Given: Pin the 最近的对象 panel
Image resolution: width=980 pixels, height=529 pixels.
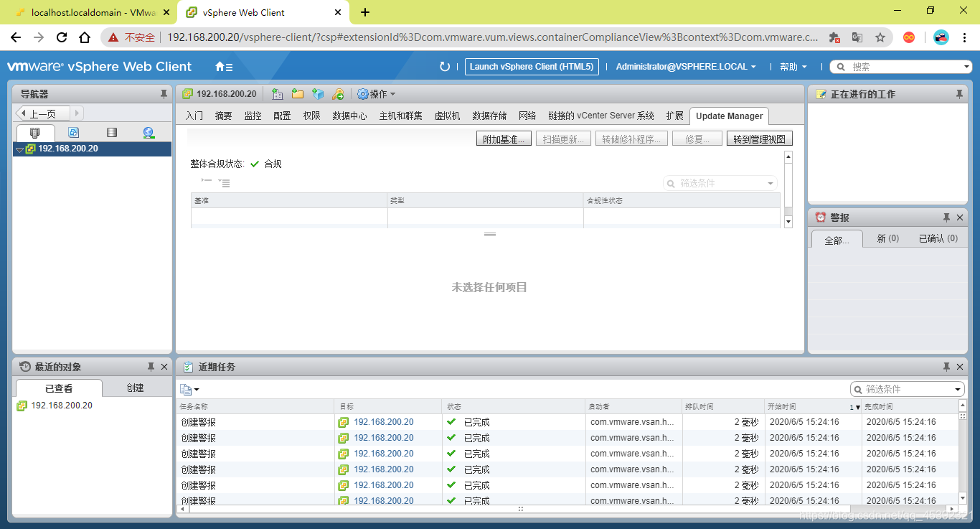Looking at the screenshot, I should coord(151,367).
